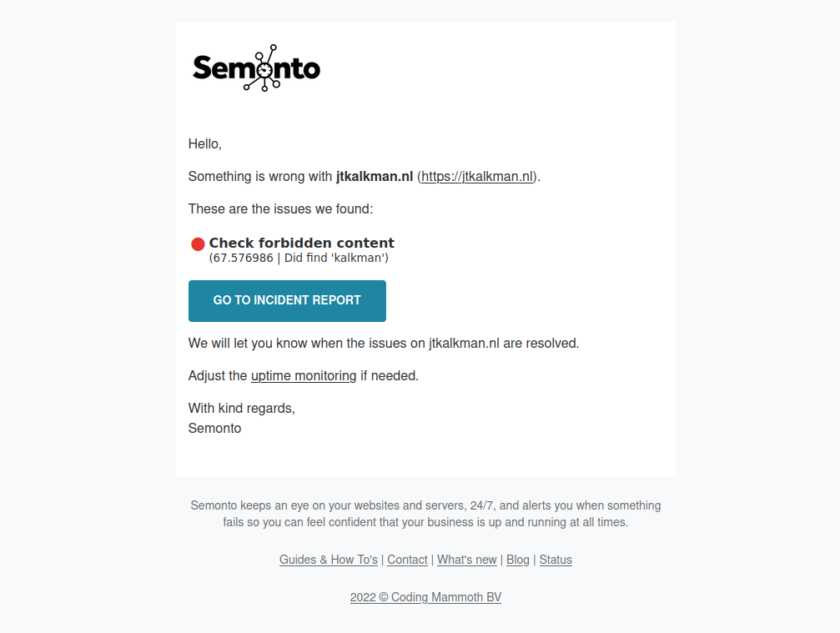
Task: Click the GO TO INCIDENT REPORT button
Action: click(287, 300)
